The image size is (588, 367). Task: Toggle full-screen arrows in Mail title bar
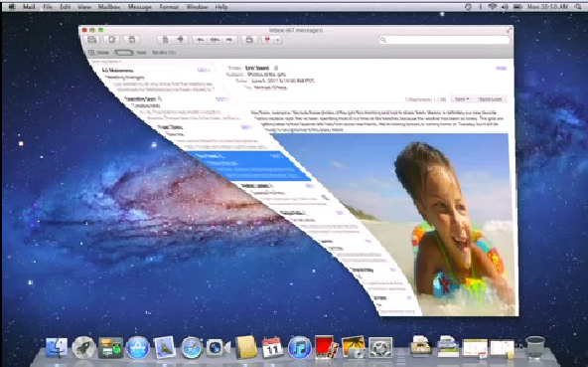click(509, 30)
